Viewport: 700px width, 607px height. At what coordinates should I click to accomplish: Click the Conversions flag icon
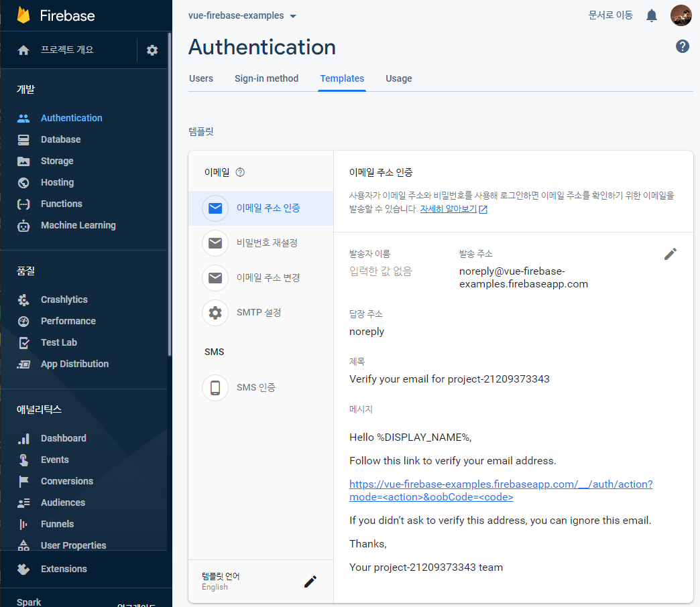tap(23, 481)
